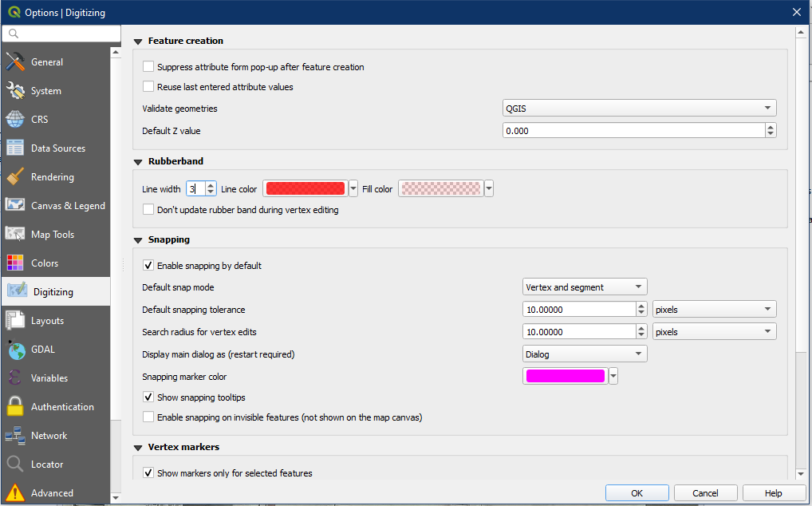This screenshot has width=812, height=506.
Task: Enable Suppress attribute form pop-up checkbox
Action: (x=148, y=67)
